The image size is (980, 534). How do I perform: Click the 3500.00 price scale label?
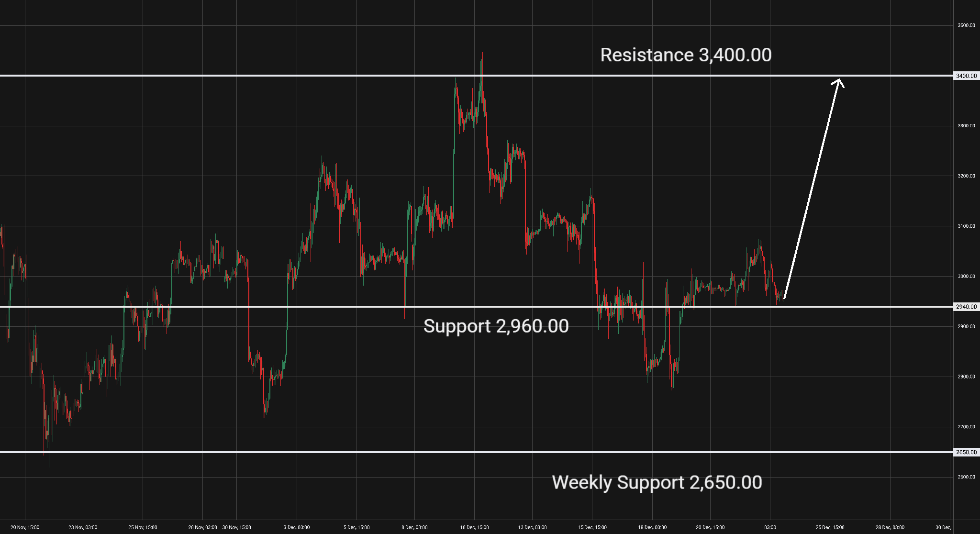pyautogui.click(x=966, y=25)
